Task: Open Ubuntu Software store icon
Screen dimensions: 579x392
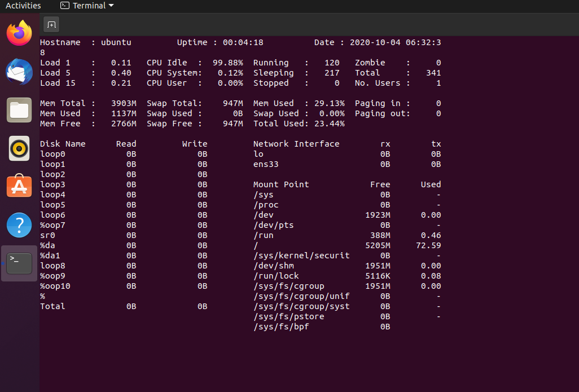Action: tap(19, 186)
